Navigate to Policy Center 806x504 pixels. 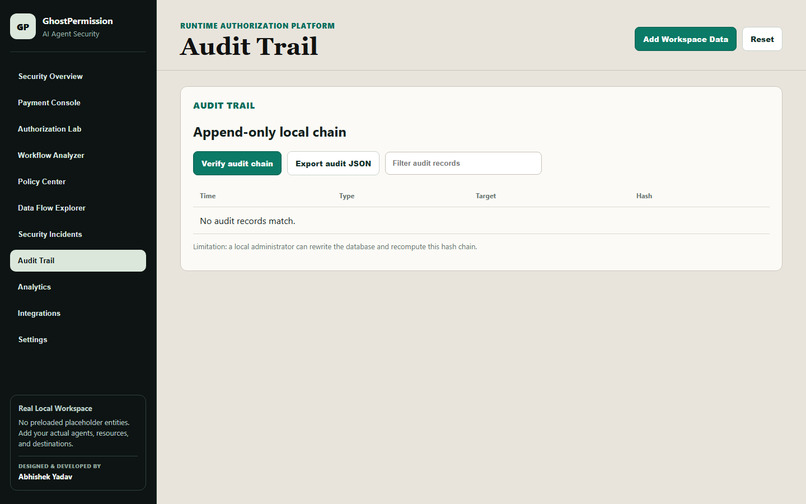click(78, 182)
